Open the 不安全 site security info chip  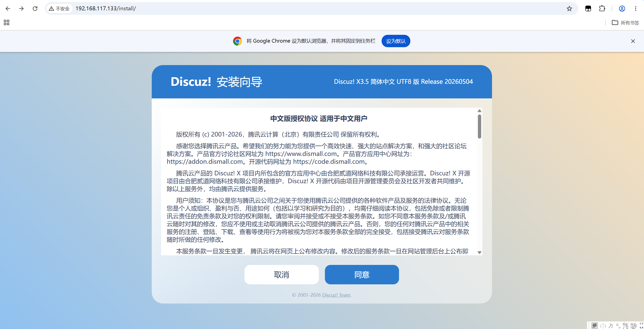pos(59,9)
